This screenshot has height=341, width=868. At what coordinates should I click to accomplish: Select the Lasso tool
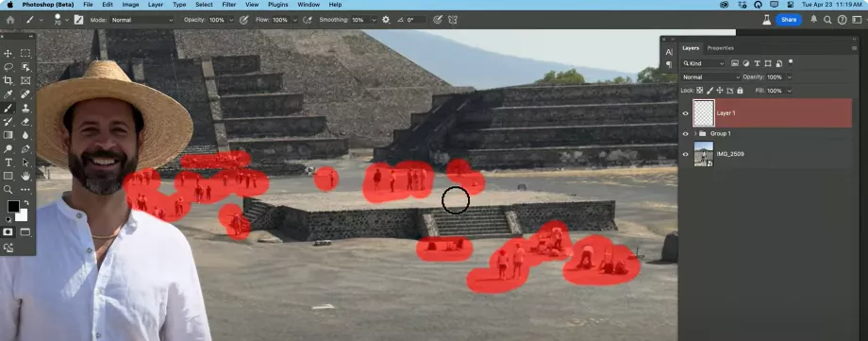pyautogui.click(x=8, y=67)
